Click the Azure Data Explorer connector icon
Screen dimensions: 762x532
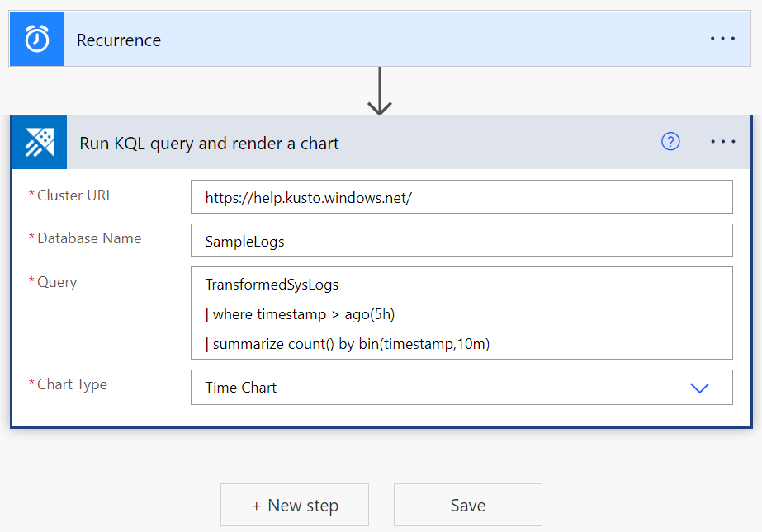click(x=38, y=142)
